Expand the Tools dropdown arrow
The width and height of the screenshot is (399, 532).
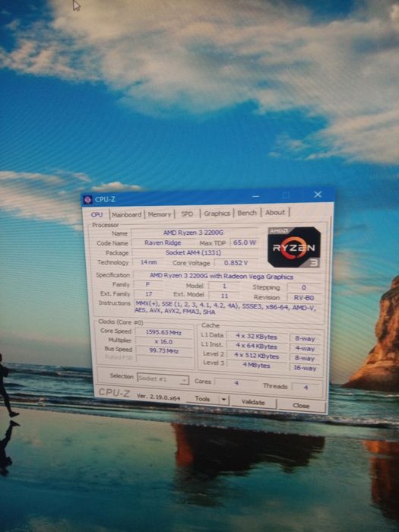pos(223,400)
